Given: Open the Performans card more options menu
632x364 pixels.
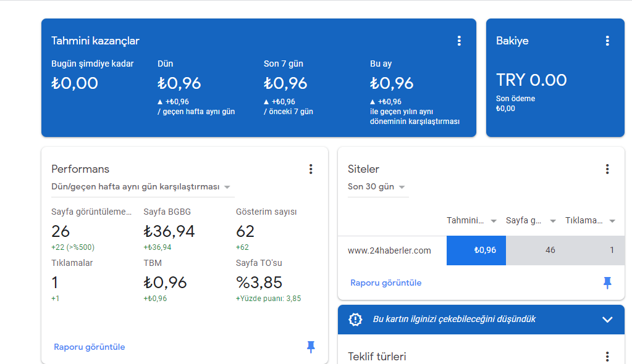Looking at the screenshot, I should (x=311, y=169).
